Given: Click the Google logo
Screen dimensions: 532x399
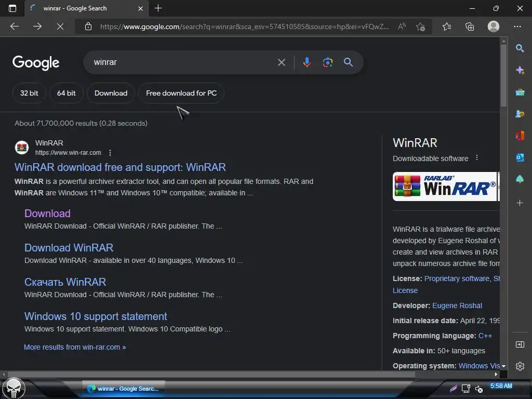Looking at the screenshot, I should [x=36, y=63].
